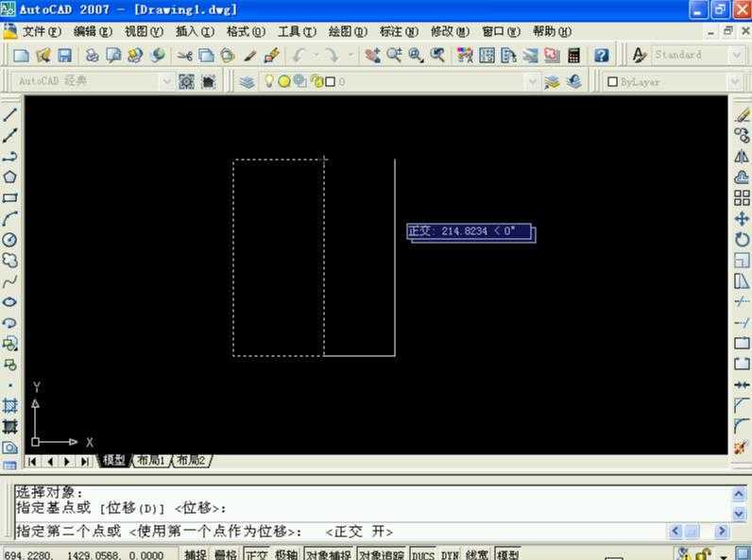This screenshot has width=752, height=560.
Task: Switch to the 布局1 layout tab
Action: click(150, 461)
